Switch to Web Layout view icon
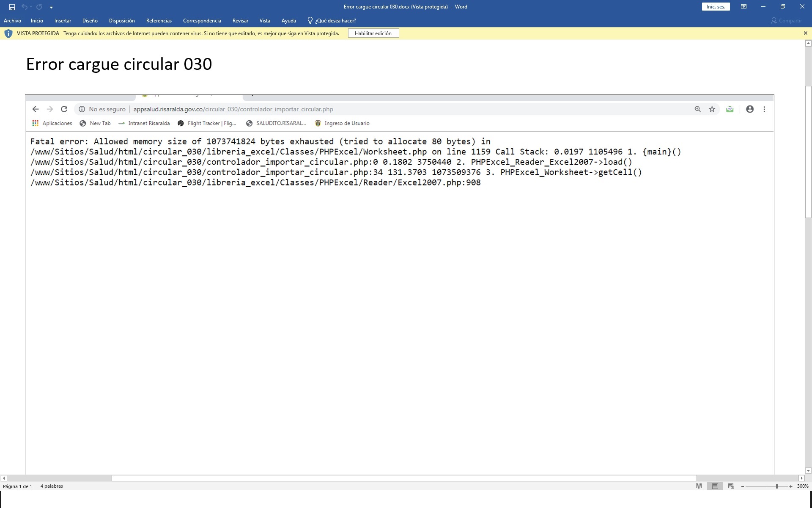The height and width of the screenshot is (508, 812). pos(731,486)
